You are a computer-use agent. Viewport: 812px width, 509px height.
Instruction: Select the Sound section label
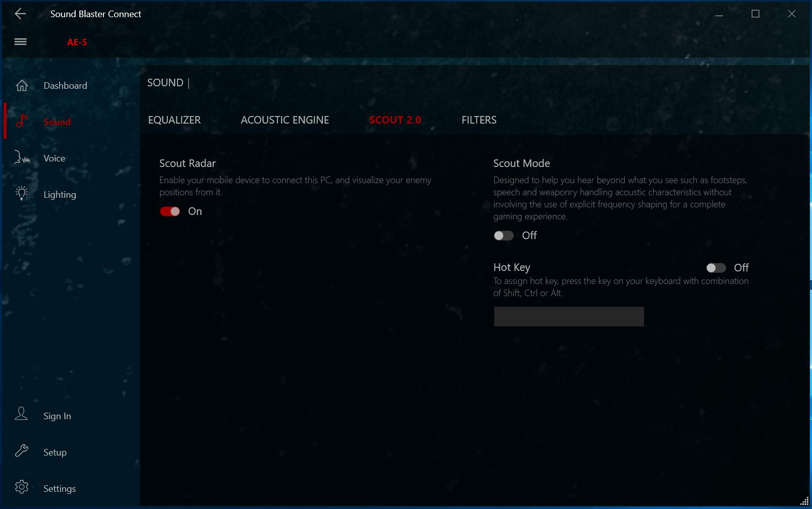57,122
